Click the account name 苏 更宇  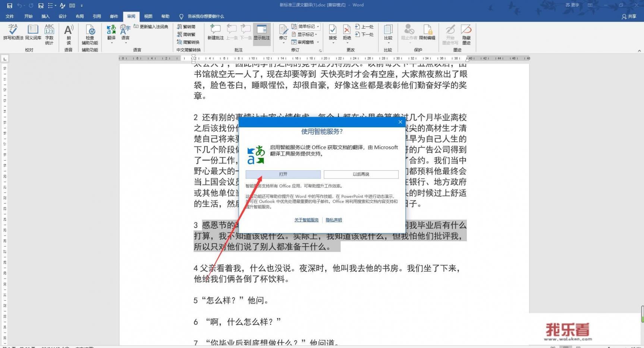coord(572,5)
